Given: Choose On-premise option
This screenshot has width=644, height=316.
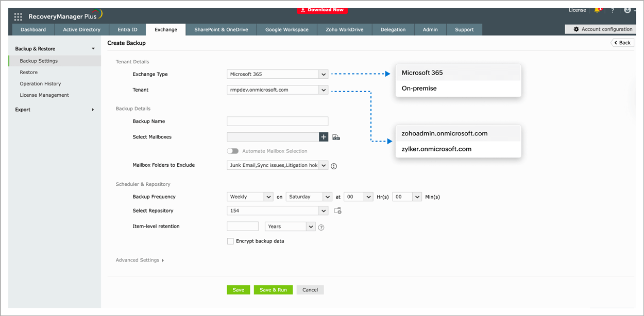Looking at the screenshot, I should tap(458, 89).
